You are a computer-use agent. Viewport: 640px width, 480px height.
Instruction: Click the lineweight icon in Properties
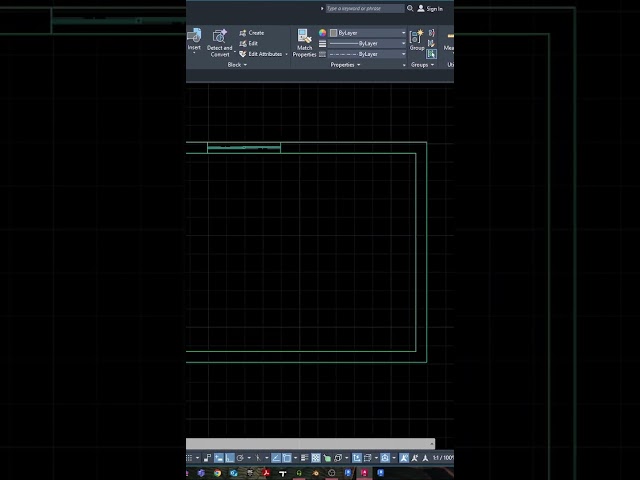click(x=322, y=43)
